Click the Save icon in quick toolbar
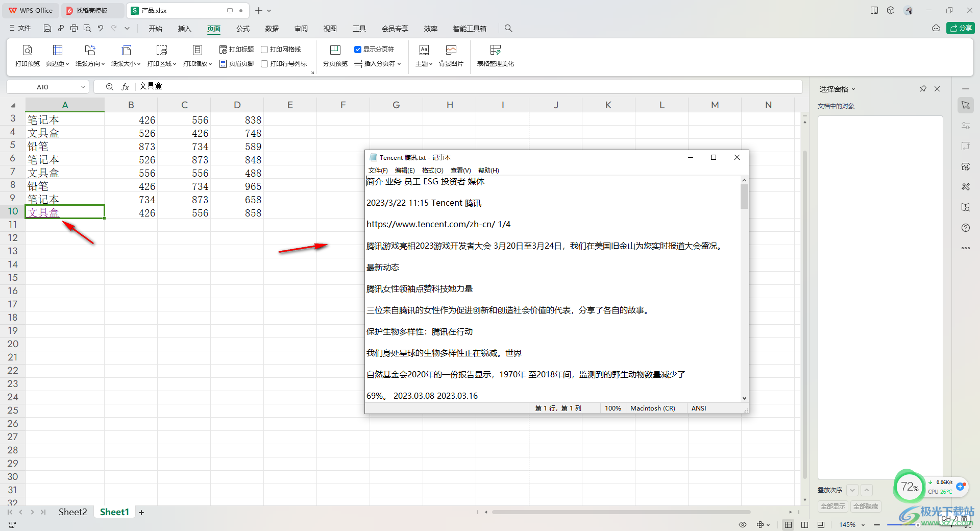Screen dimensions: 980x531 pyautogui.click(x=47, y=29)
